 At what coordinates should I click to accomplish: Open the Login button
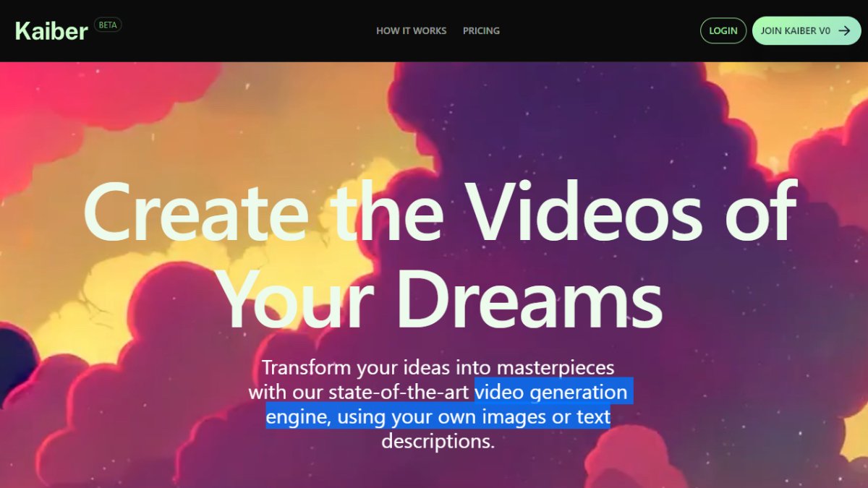coord(723,31)
